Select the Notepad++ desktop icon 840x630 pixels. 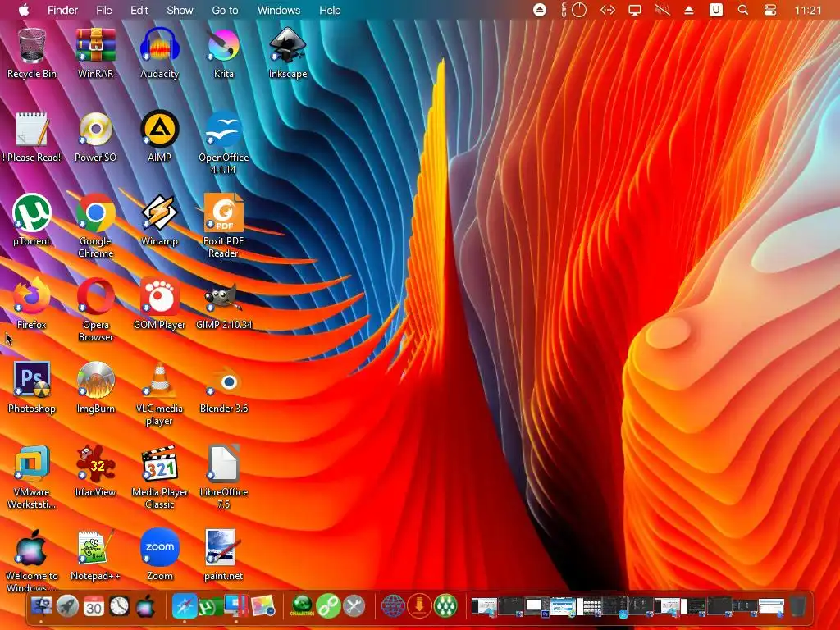tap(95, 555)
